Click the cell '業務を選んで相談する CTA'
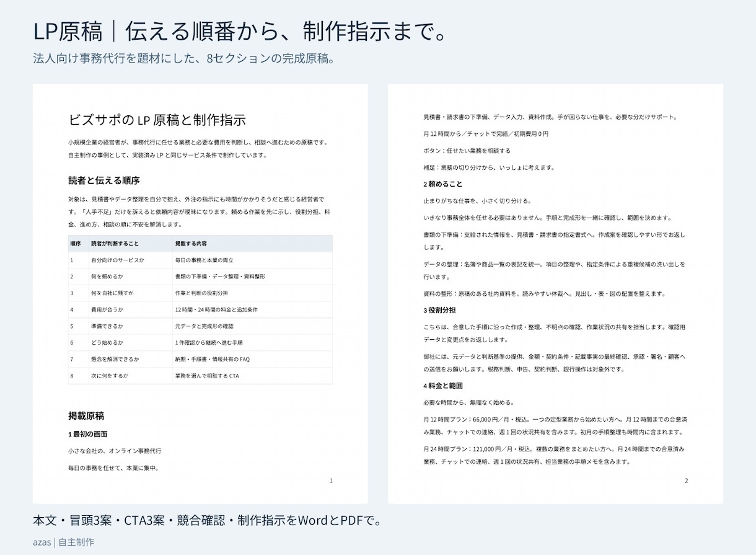The height and width of the screenshot is (555, 756). pyautogui.click(x=207, y=376)
